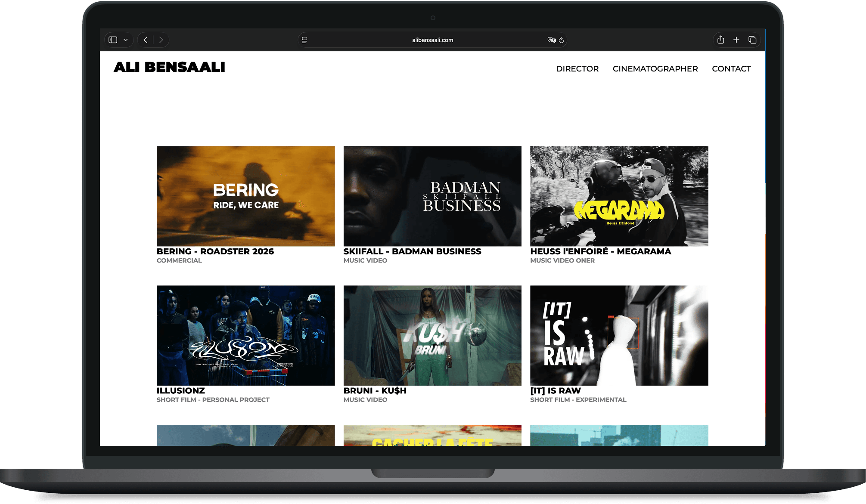Open the CINEMATOGRAPHER menu item
This screenshot has height=504, width=866.
655,69
